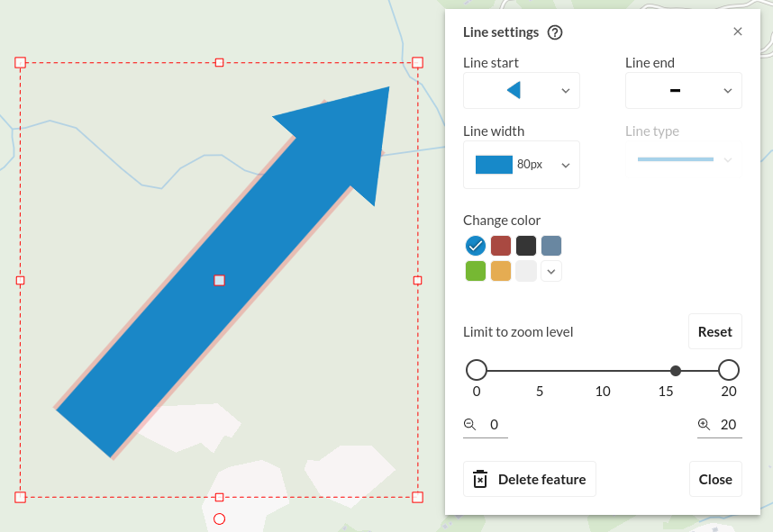Image resolution: width=773 pixels, height=532 pixels.
Task: Click the left zoom slider handle at 0
Action: (x=477, y=370)
